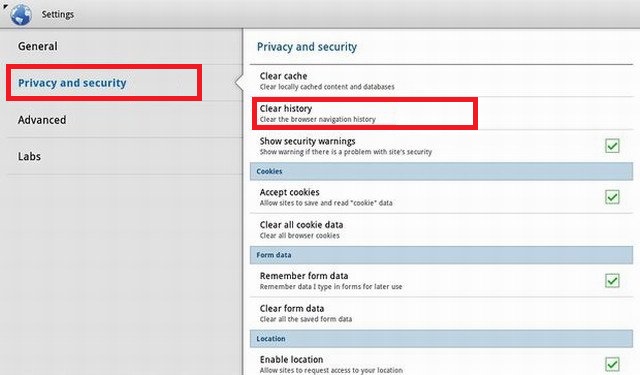Tap the Show security warnings label

(x=307, y=141)
